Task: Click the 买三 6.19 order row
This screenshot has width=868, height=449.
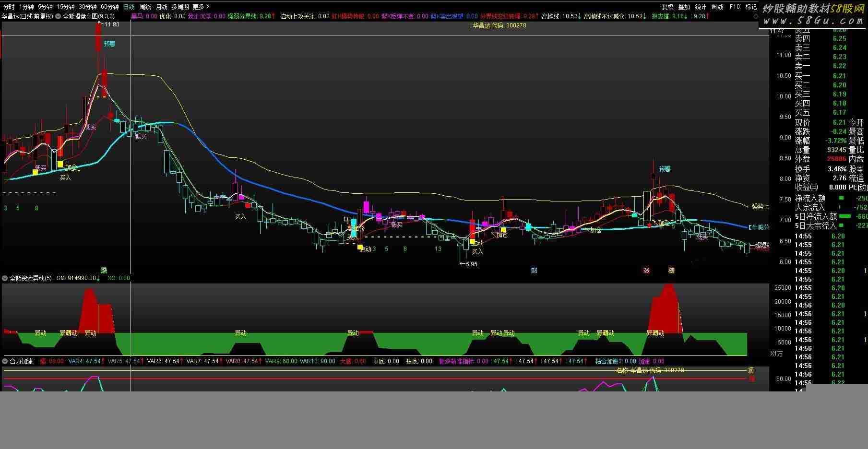Action: click(820, 94)
